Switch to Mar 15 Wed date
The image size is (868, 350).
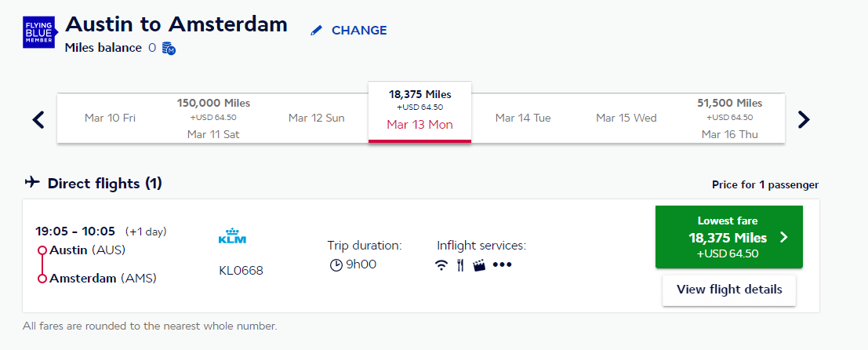[x=626, y=118]
